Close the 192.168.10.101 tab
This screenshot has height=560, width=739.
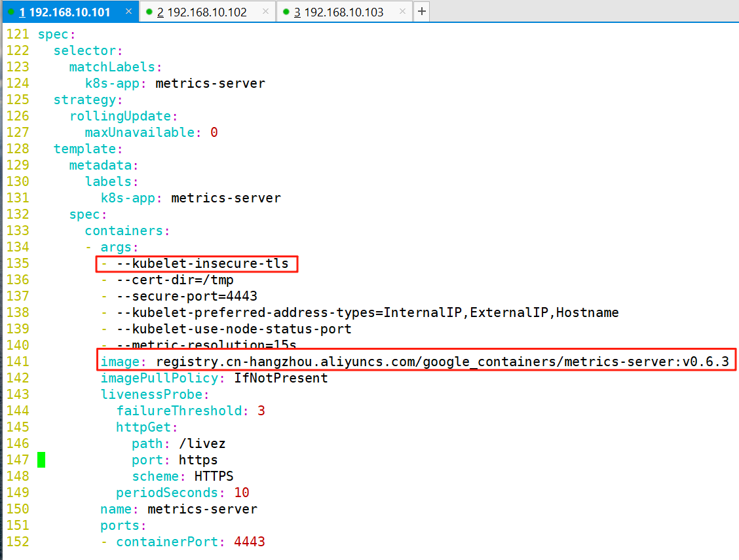(128, 11)
